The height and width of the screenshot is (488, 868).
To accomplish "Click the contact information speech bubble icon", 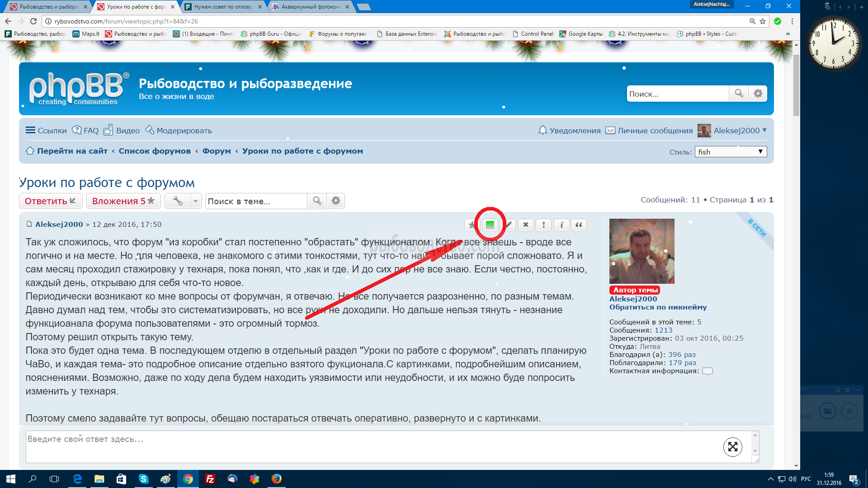I will 708,371.
